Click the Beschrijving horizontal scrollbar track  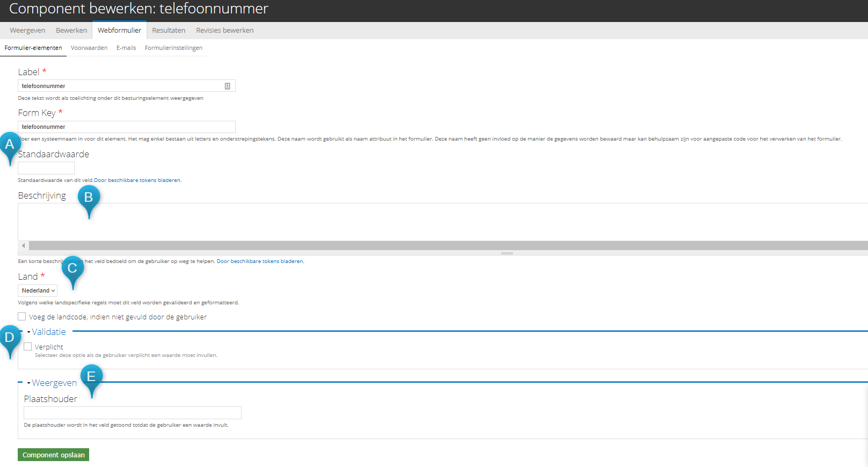[448, 246]
